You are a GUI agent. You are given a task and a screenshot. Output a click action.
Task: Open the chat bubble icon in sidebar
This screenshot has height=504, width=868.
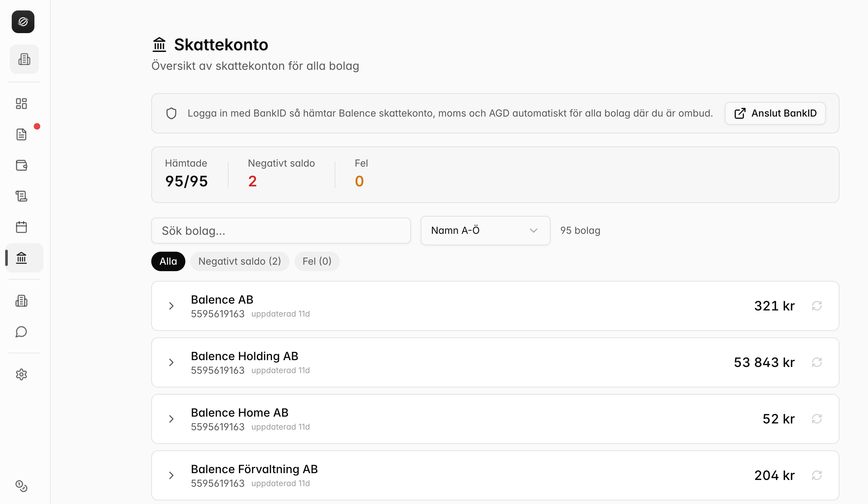point(21,332)
